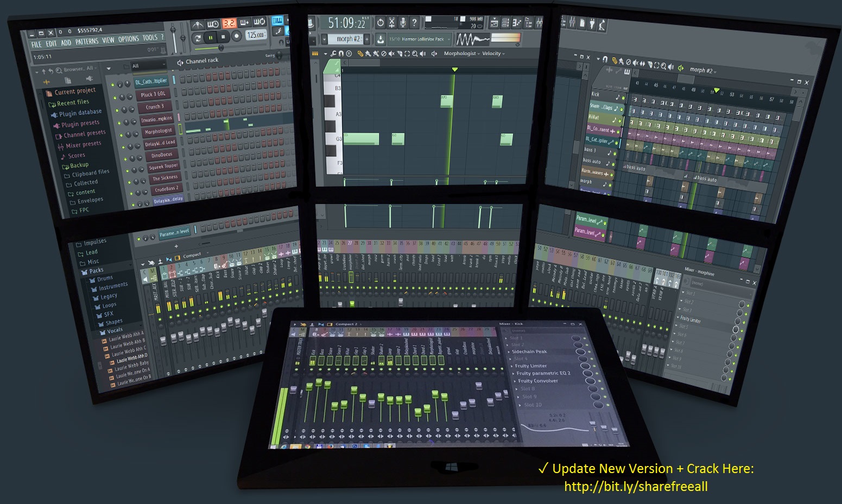The image size is (842, 504).
Task: Open Chrome from the tablet taskbar
Action: coord(307,446)
